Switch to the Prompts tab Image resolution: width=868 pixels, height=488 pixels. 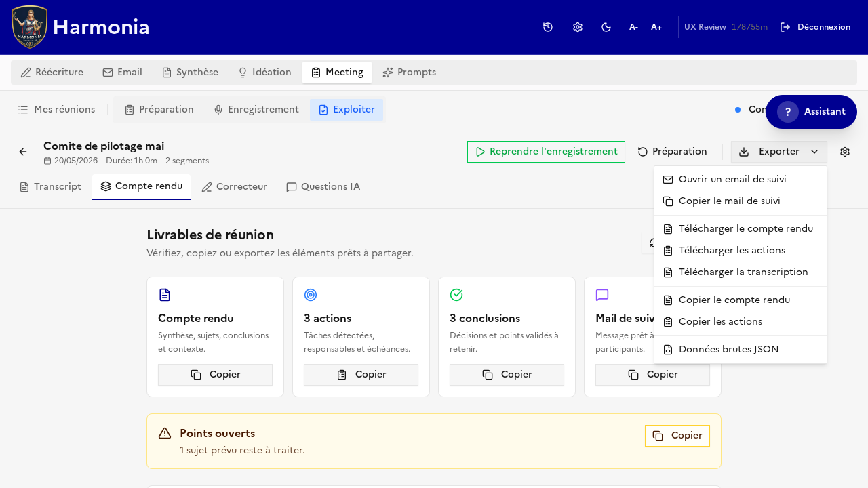409,73
